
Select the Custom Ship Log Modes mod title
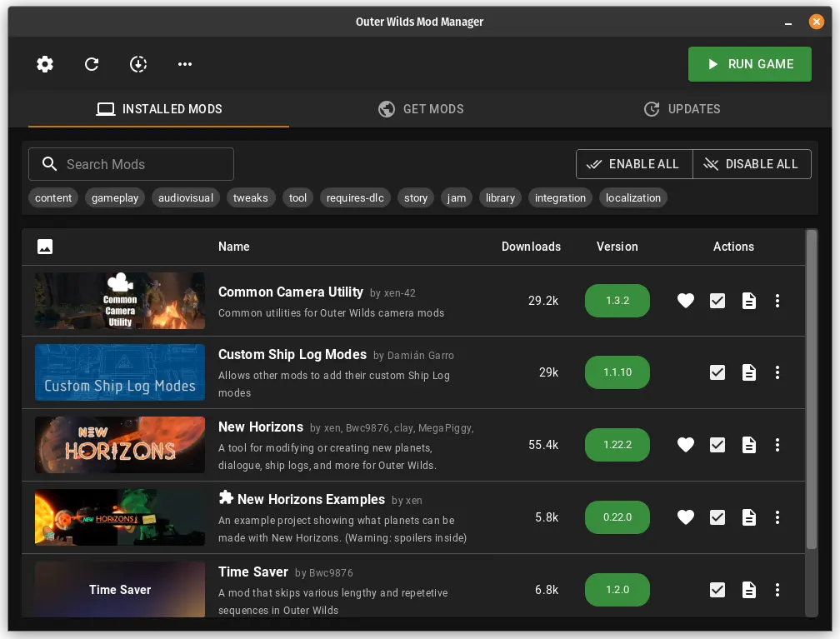coord(292,355)
